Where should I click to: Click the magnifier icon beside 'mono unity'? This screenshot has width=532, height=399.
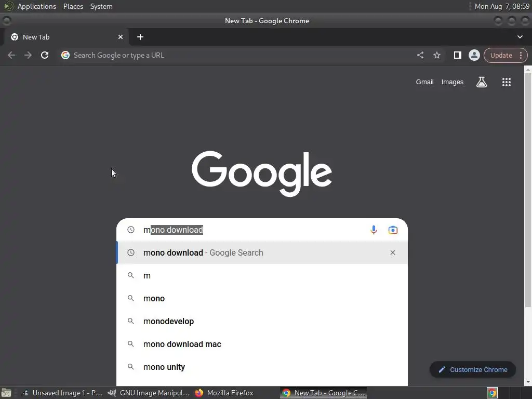[x=130, y=366]
